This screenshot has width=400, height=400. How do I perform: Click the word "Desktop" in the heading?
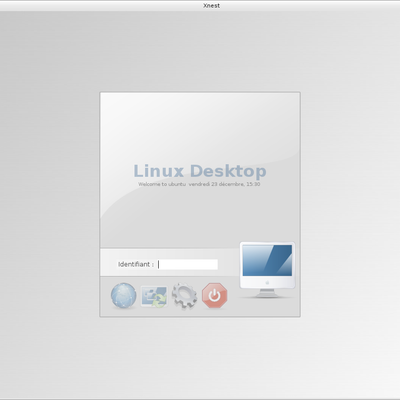(228, 171)
